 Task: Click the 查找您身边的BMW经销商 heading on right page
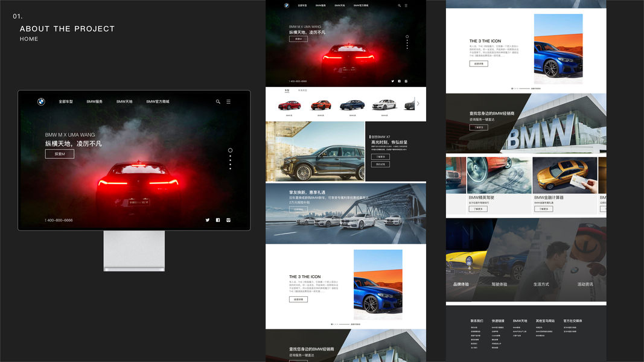point(492,113)
